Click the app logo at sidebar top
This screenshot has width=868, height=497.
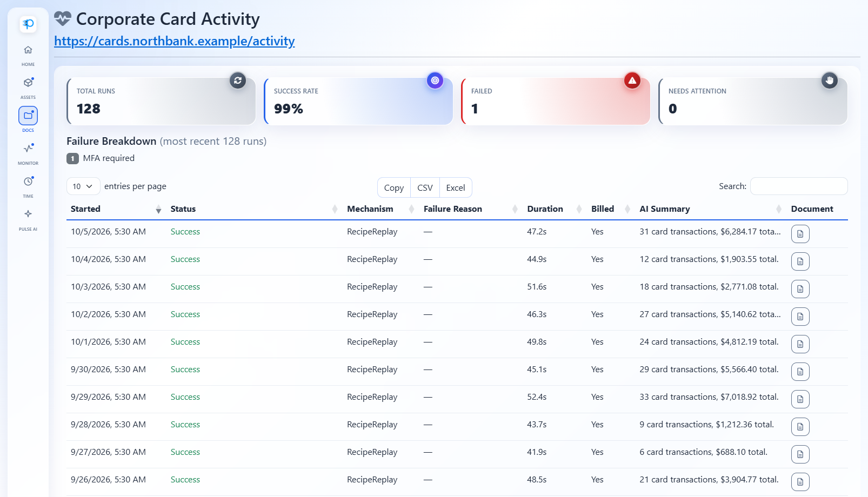click(x=28, y=24)
